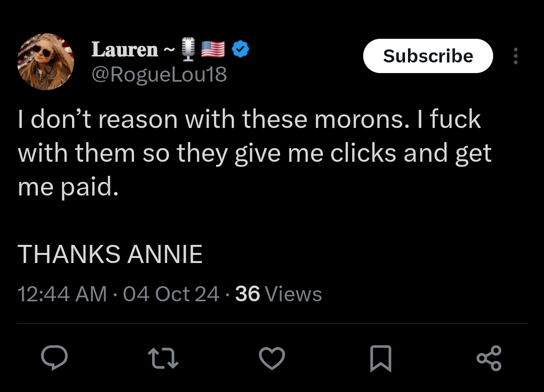Open the @RogueLou18 handle link
Screen dimensions: 544x392
[159, 75]
